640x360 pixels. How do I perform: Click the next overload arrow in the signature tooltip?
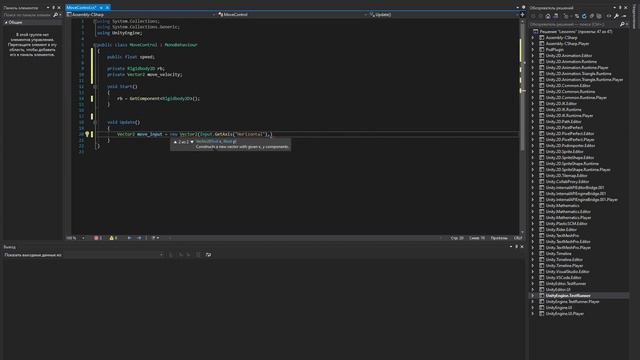click(x=192, y=142)
